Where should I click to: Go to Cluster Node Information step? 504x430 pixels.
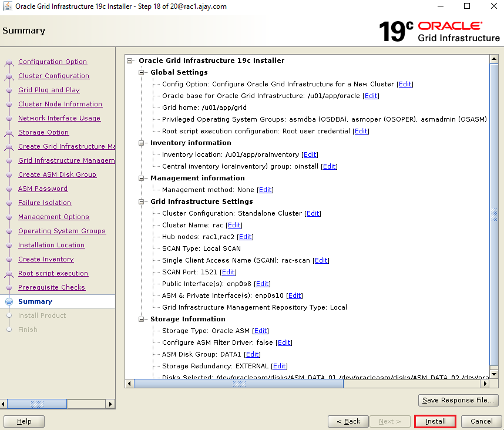pos(60,104)
